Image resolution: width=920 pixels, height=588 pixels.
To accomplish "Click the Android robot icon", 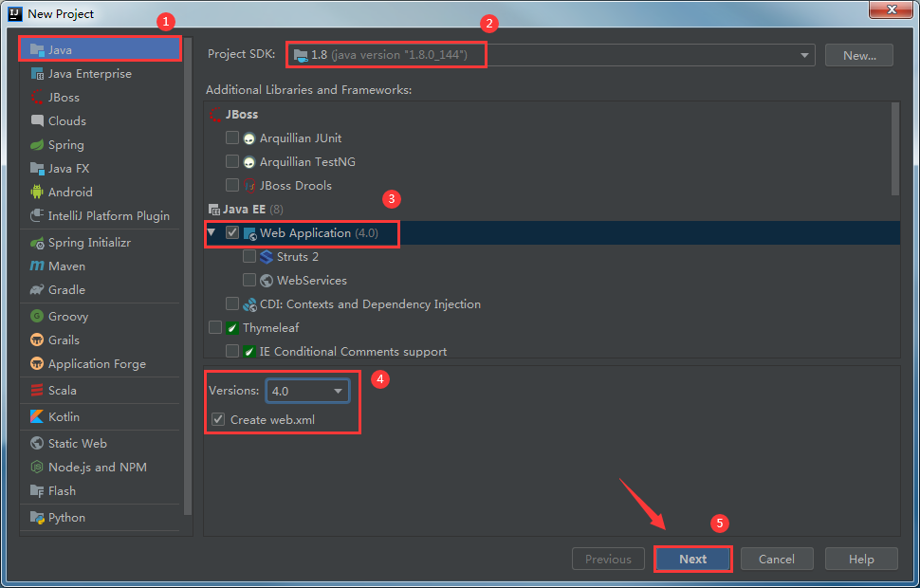I will [37, 192].
